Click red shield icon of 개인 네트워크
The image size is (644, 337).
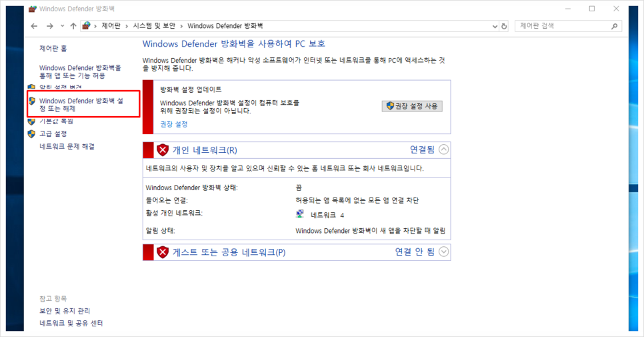[163, 150]
